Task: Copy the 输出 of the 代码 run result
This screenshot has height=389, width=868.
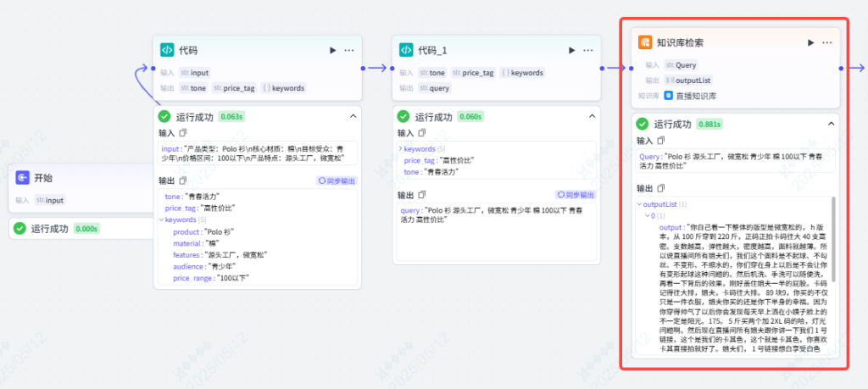Action: tap(183, 181)
